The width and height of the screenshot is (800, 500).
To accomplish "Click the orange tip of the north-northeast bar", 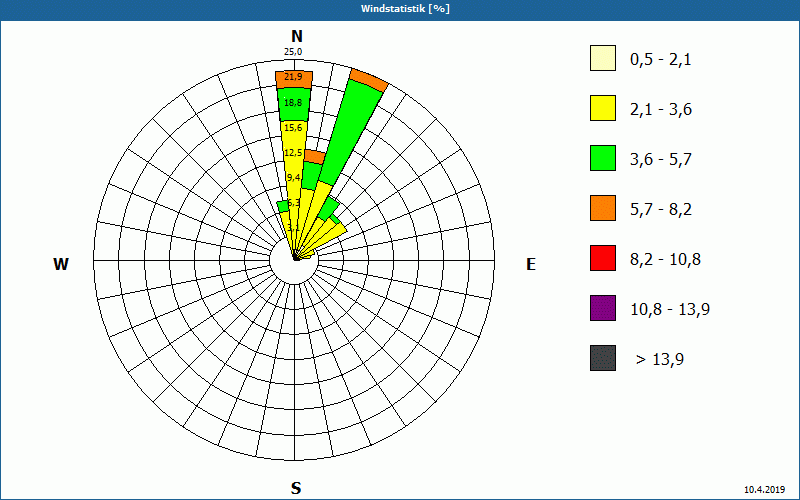I will pos(369,80).
